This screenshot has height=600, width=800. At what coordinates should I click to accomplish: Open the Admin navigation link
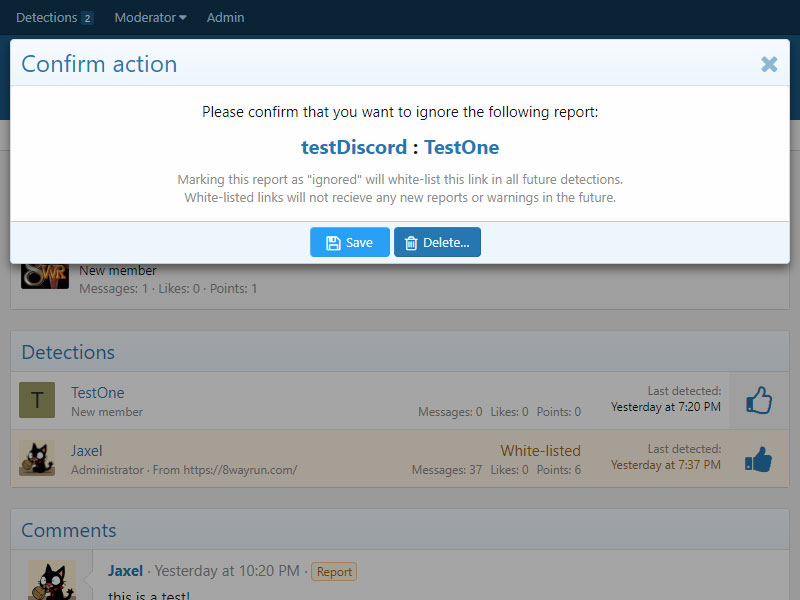(x=225, y=17)
